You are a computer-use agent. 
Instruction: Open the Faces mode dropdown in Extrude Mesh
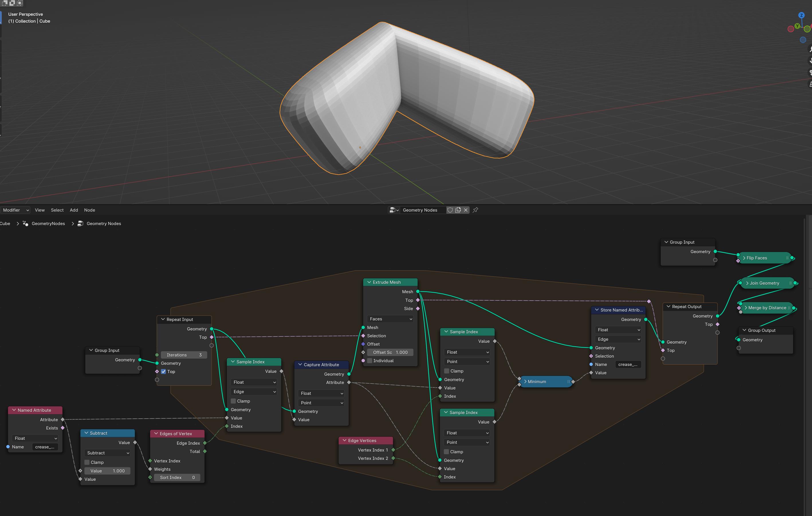pyautogui.click(x=390, y=319)
